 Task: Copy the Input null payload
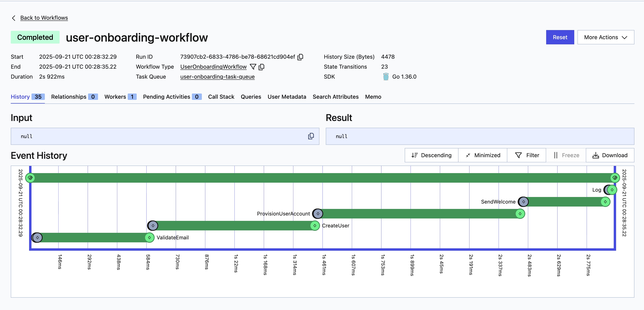(311, 136)
